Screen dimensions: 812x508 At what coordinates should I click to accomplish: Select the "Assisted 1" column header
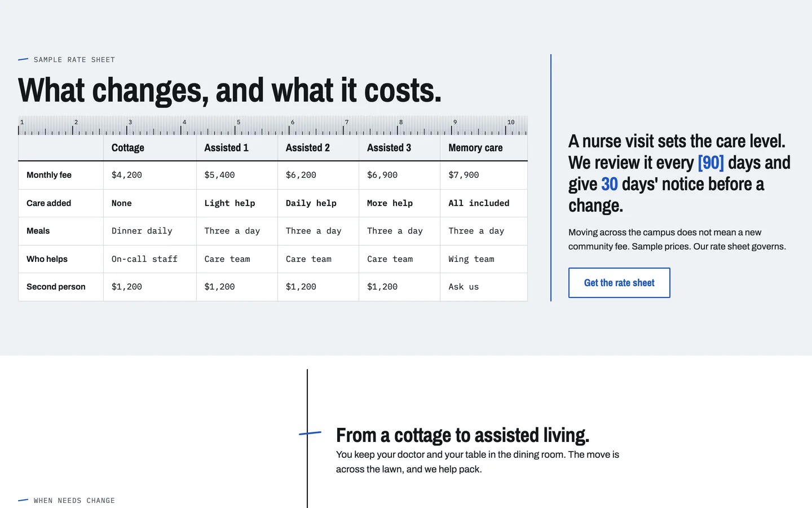[x=237, y=148]
